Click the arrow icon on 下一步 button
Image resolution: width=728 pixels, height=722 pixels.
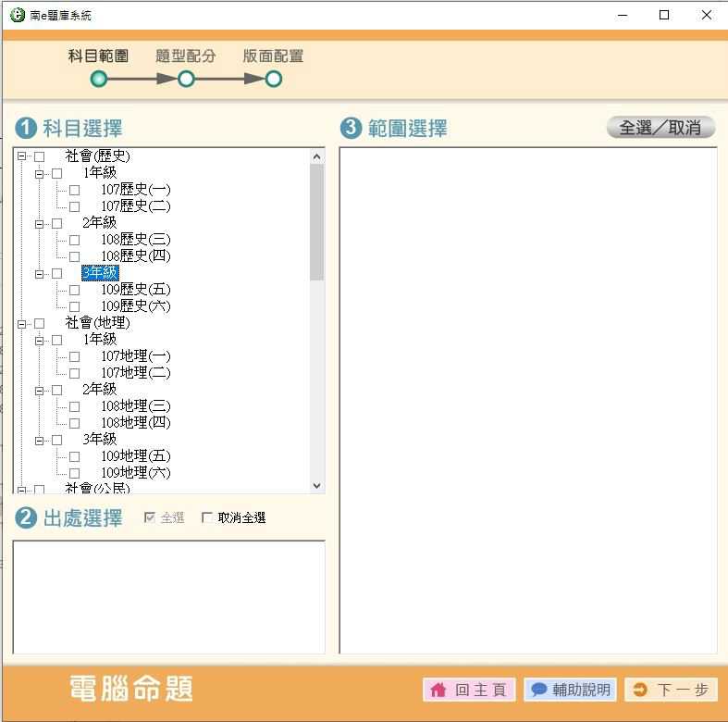pos(640,690)
